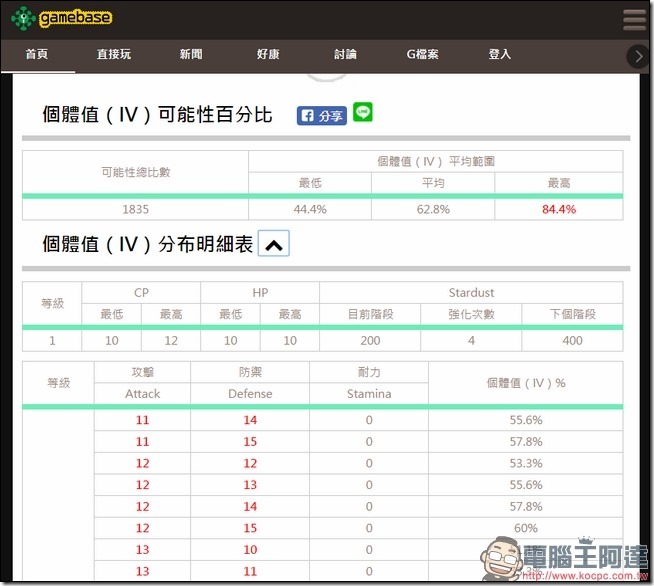Share via the LINE icon
The width and height of the screenshot is (654, 586).
coord(362,113)
